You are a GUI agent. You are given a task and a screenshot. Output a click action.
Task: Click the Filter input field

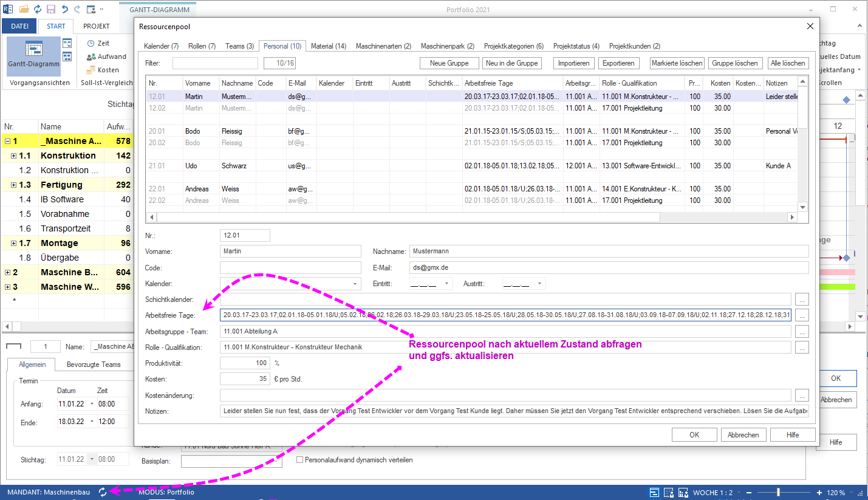(x=215, y=63)
